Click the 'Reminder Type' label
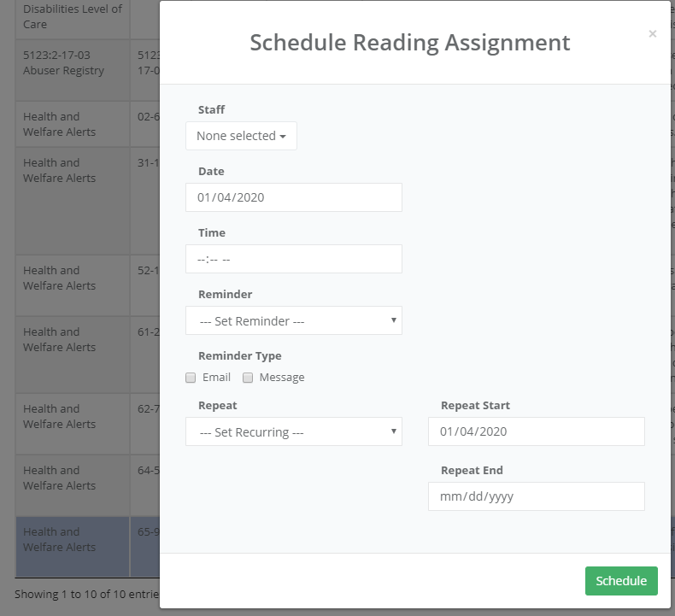 (239, 355)
